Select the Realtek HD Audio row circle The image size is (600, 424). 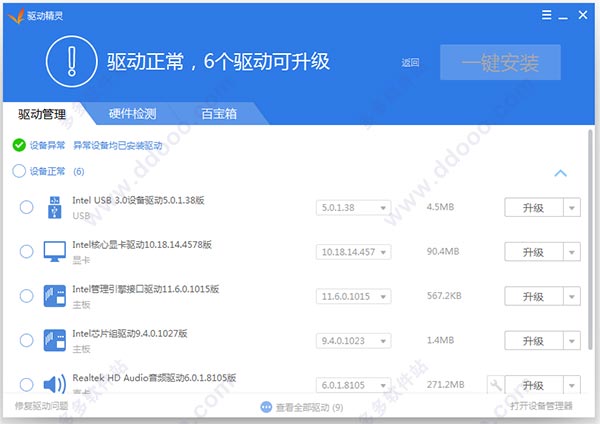[26, 385]
